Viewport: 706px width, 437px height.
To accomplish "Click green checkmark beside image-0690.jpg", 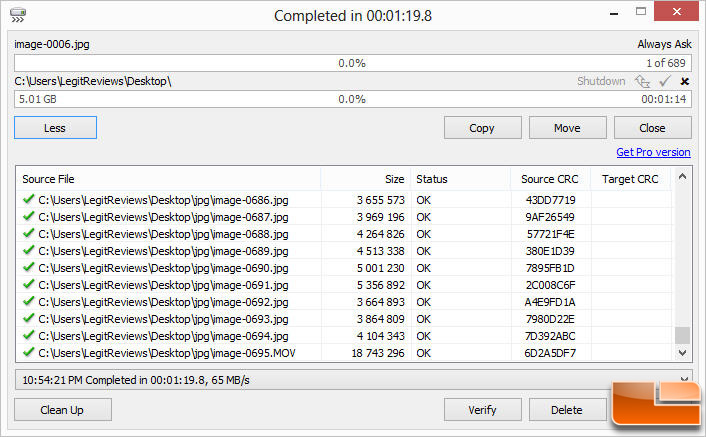I will 29,267.
